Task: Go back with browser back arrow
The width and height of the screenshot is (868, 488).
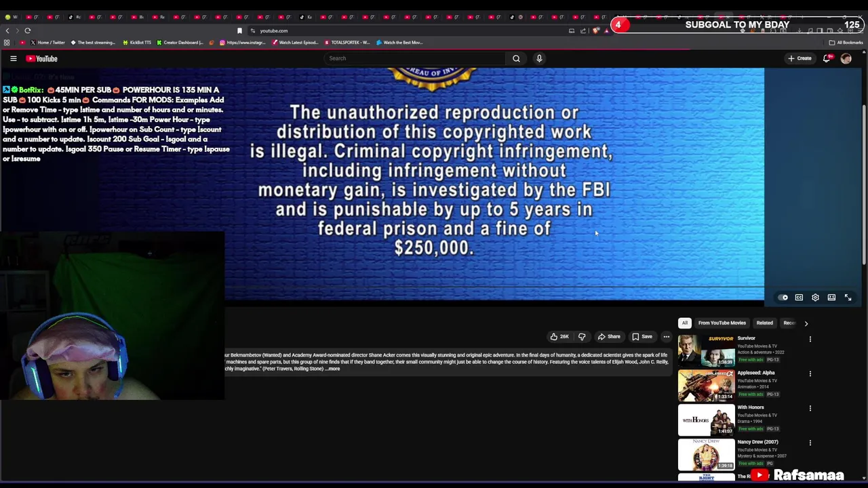Action: tap(7, 30)
